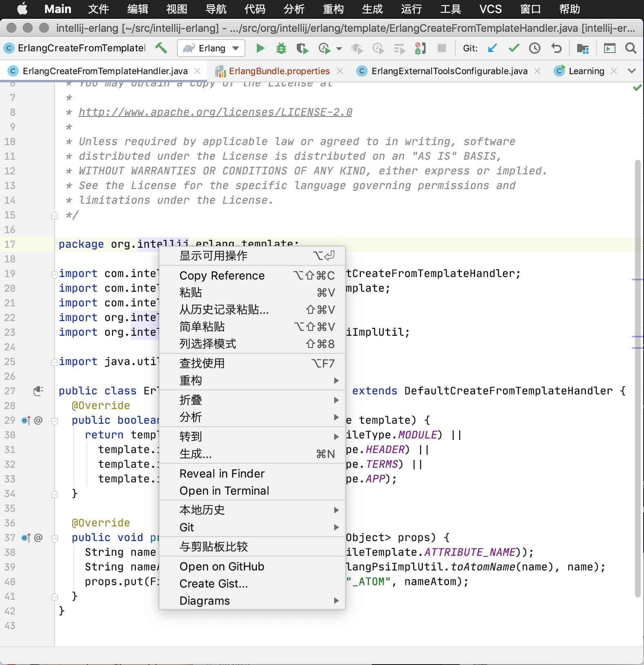Choose 列选择模式 entry
The image size is (644, 665).
(252, 344)
